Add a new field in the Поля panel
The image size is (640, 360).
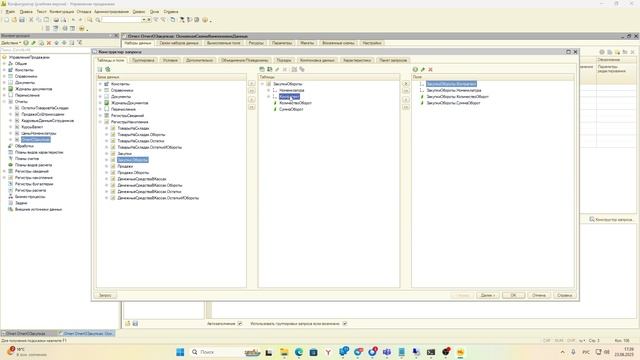coord(415,69)
